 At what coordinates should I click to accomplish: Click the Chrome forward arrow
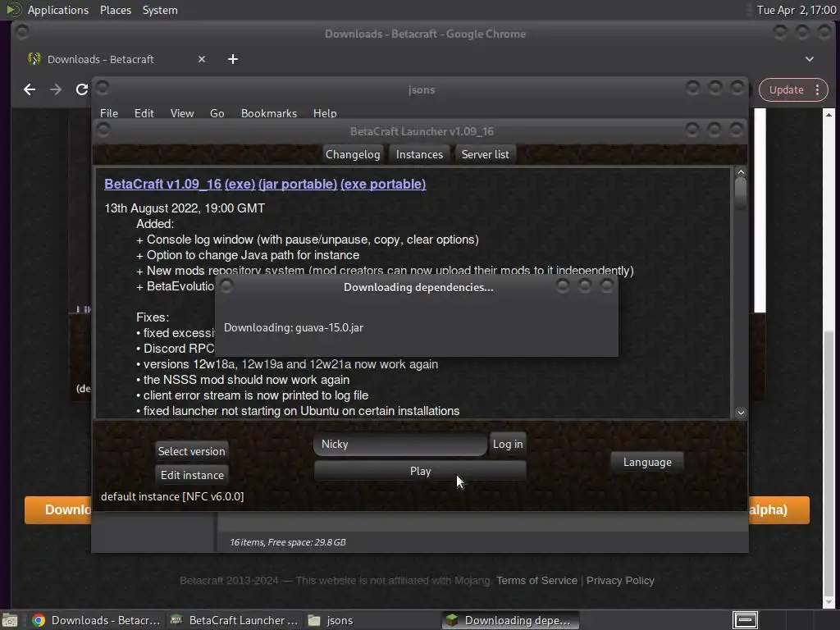56,89
